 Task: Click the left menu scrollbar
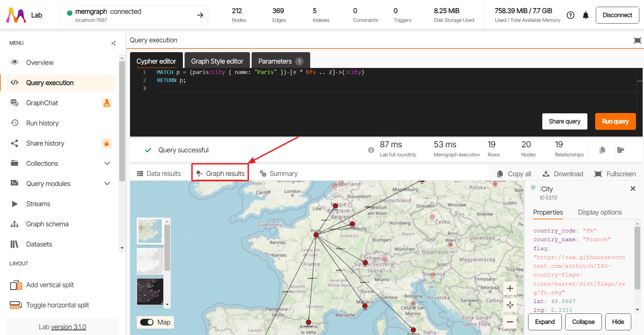pyautogui.click(x=122, y=121)
